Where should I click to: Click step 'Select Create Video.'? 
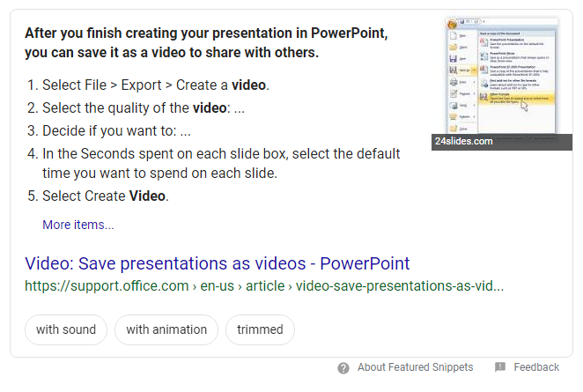coord(106,196)
